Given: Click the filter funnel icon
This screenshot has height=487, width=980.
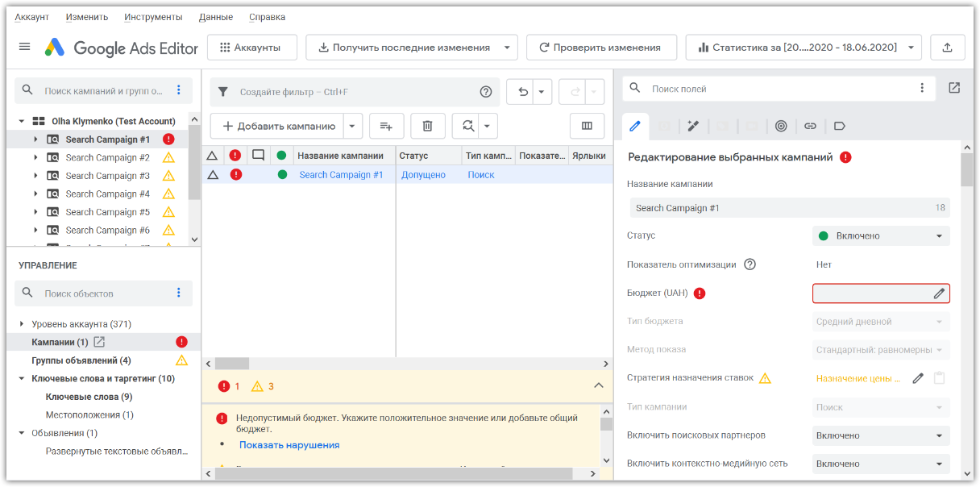Looking at the screenshot, I should coord(223,92).
